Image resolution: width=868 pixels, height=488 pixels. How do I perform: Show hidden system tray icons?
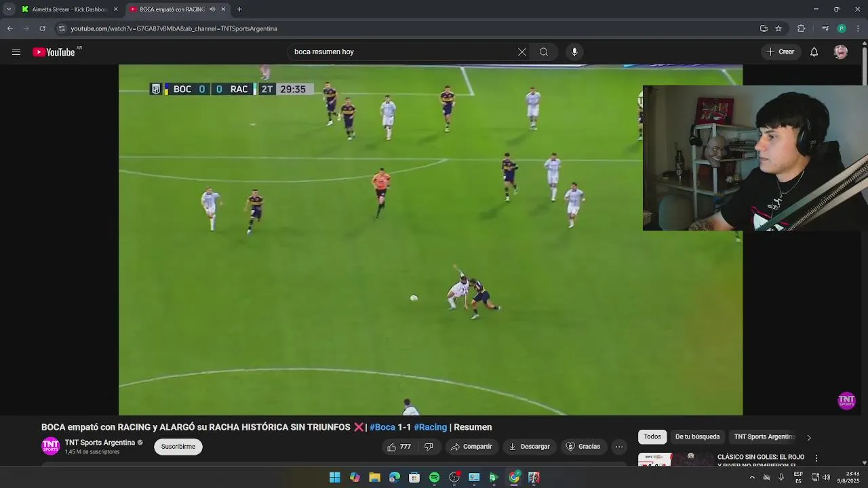pyautogui.click(x=752, y=477)
